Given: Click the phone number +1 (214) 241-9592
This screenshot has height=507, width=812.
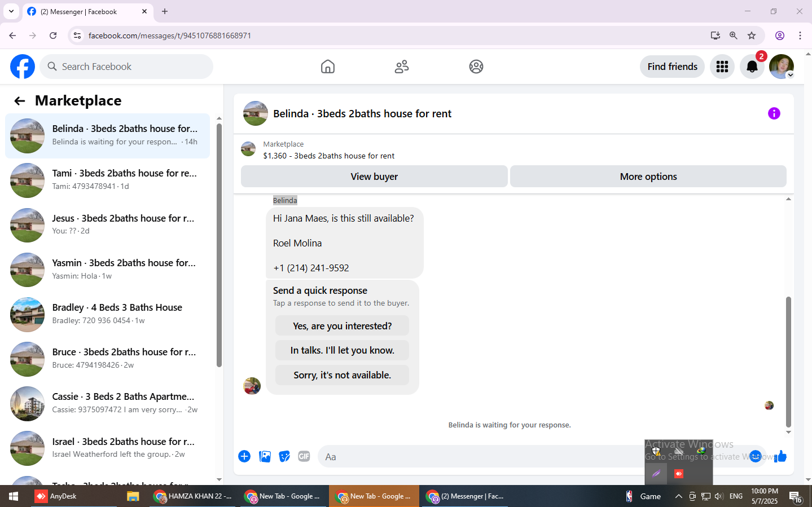Looking at the screenshot, I should click(311, 268).
